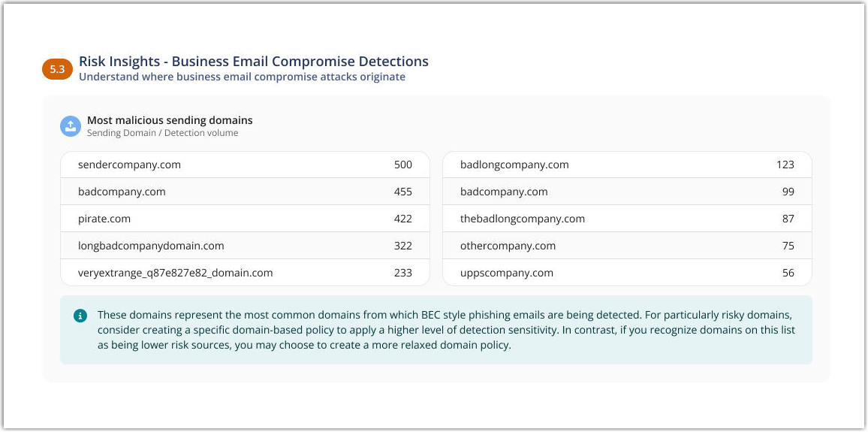Click the blue upload export icon
The width and height of the screenshot is (868, 432).
coord(70,126)
